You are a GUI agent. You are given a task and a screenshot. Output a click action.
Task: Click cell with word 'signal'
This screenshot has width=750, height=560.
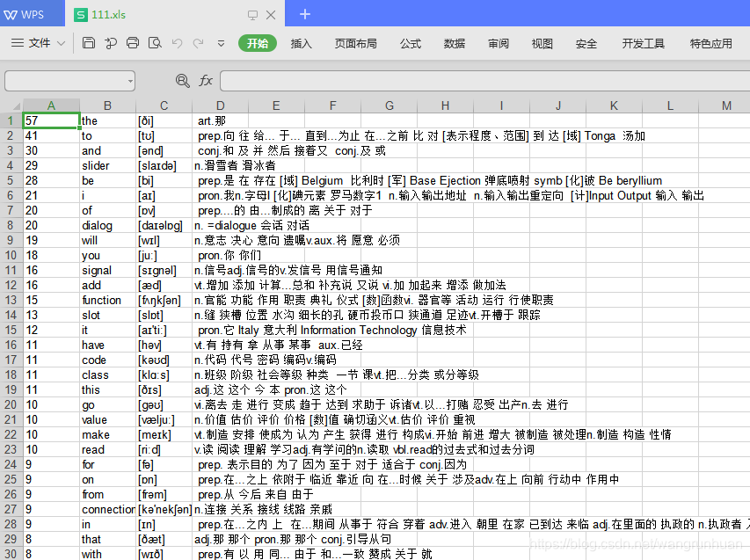(107, 270)
